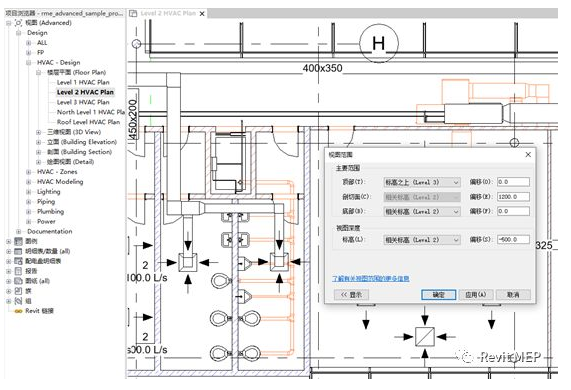The height and width of the screenshot is (390, 571).
Task: Select grid bubble H in the drawing
Action: click(x=379, y=44)
